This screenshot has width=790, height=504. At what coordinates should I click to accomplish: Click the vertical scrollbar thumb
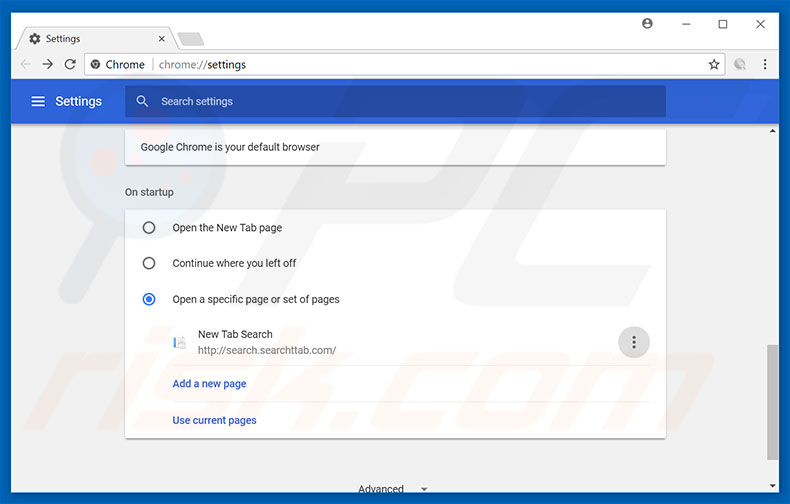pos(772,402)
